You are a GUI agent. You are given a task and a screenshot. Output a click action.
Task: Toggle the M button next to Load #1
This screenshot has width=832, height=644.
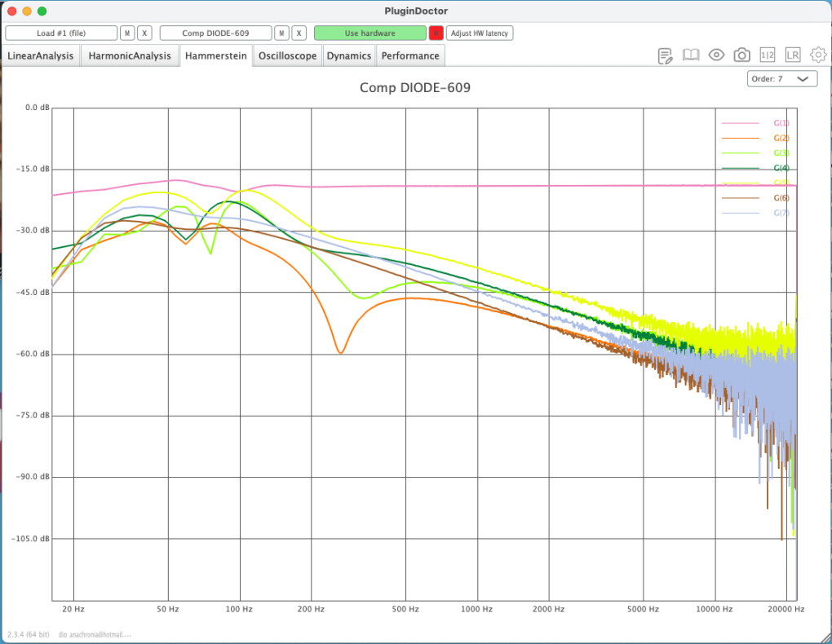(x=127, y=33)
